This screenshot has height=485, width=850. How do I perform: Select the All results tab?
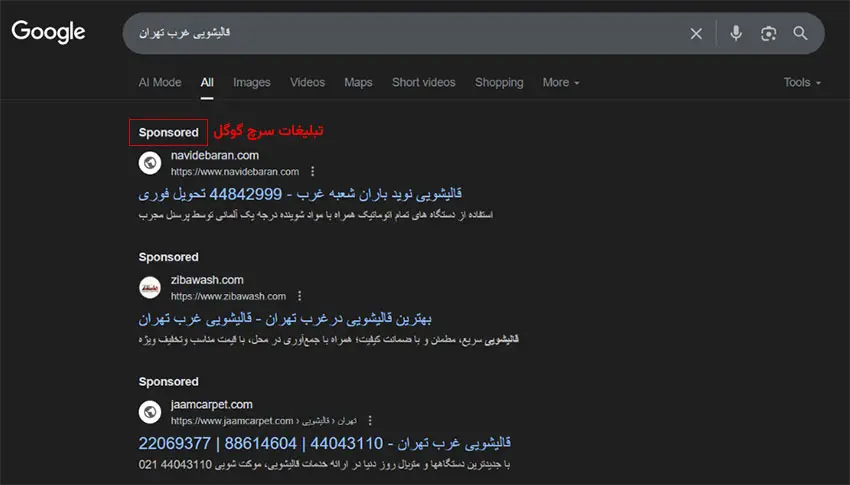[207, 82]
